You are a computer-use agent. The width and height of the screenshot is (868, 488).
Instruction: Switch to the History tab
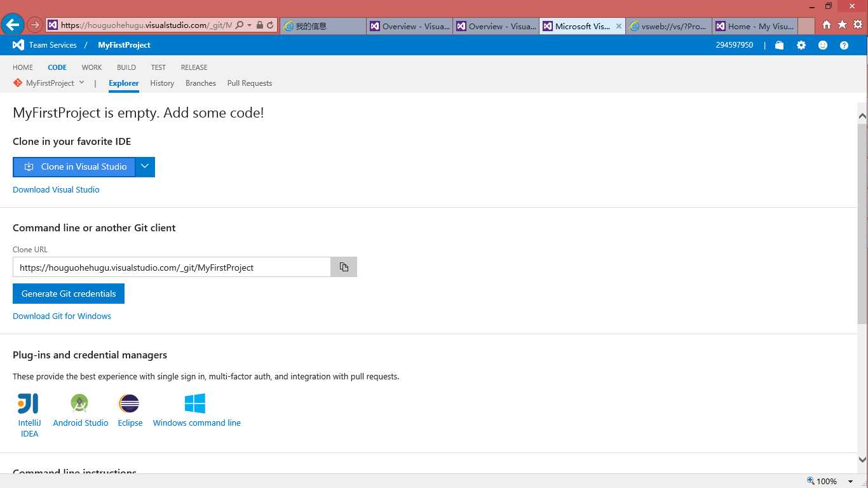[162, 83]
